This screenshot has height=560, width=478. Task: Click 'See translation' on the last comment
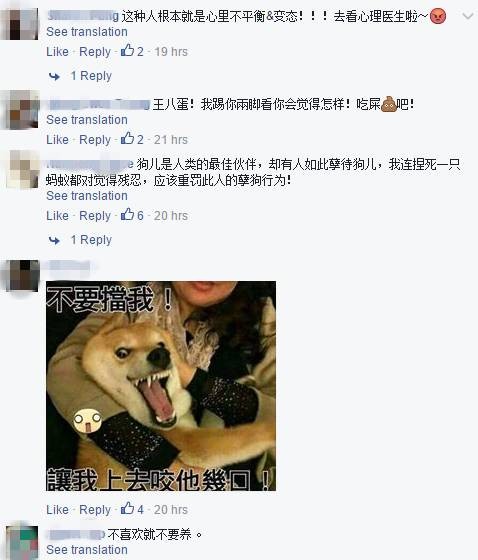pyautogui.click(x=87, y=550)
